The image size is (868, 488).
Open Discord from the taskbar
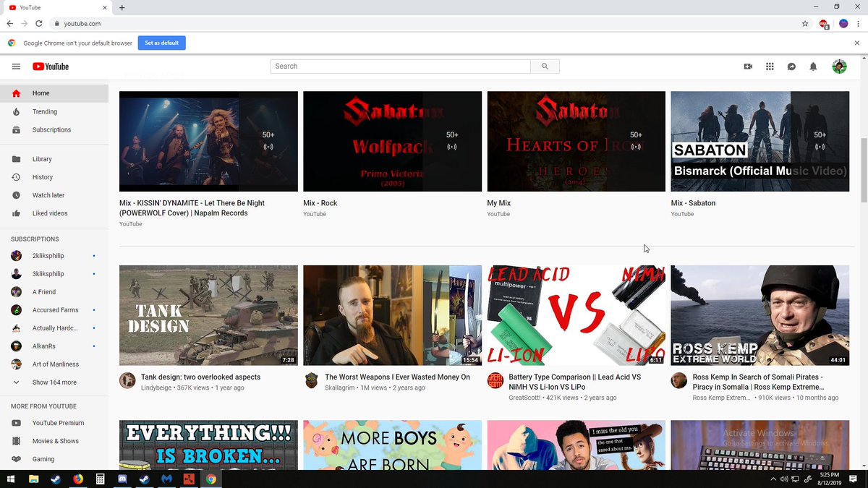(x=122, y=479)
